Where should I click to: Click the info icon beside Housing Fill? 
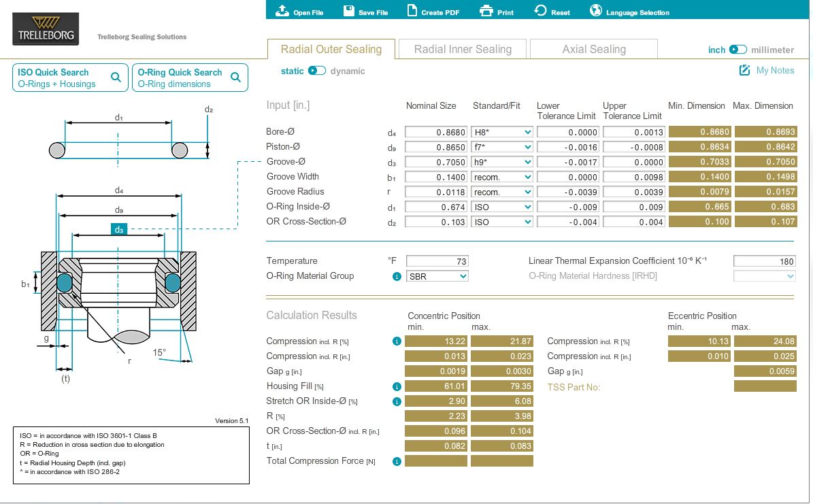(x=397, y=386)
